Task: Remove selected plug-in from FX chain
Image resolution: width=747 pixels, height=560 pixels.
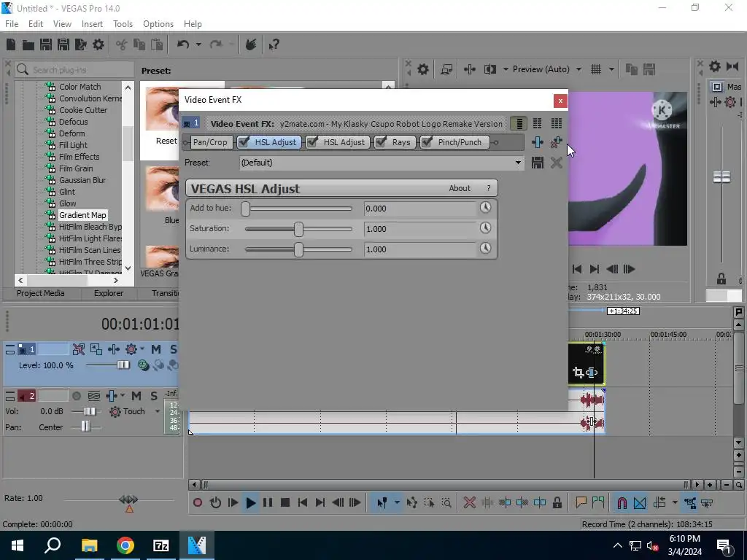Action: click(x=556, y=142)
